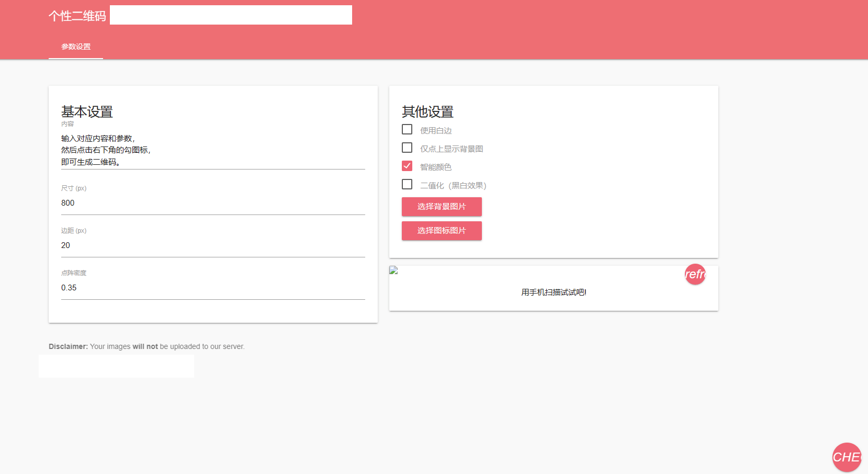Click the 边距 (px) field showing 20
This screenshot has height=474, width=868.
(213, 245)
